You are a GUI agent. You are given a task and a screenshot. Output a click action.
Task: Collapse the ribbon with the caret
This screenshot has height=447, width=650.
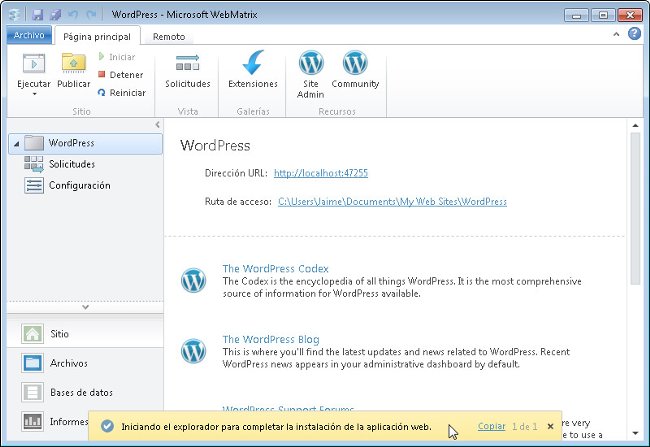pyautogui.click(x=616, y=34)
